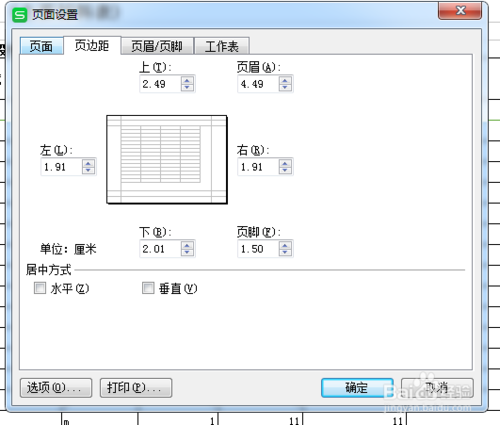Click the left margin field showing 1.91
500x425 pixels.
(62, 167)
